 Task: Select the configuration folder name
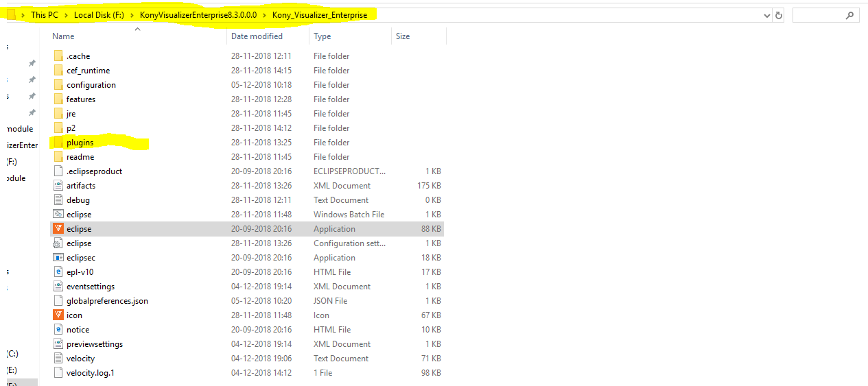(x=91, y=85)
